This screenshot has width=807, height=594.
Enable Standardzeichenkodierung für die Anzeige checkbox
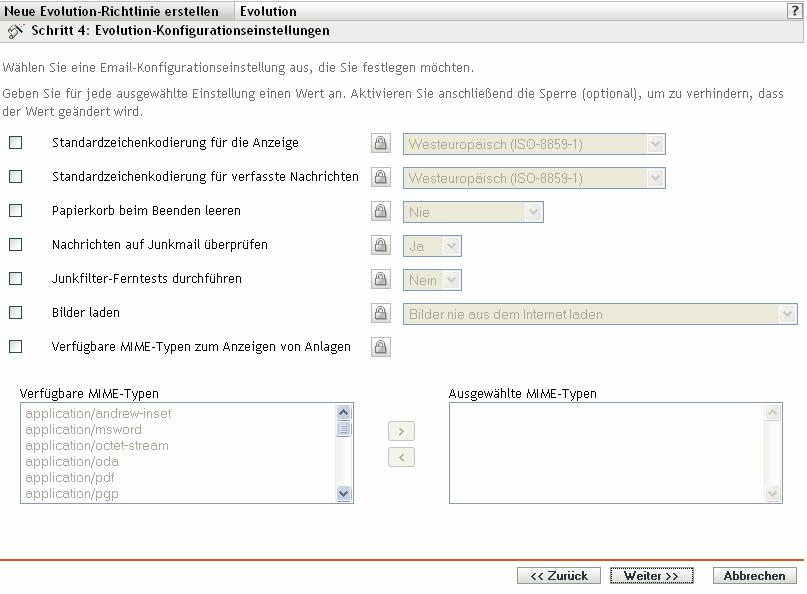15,143
